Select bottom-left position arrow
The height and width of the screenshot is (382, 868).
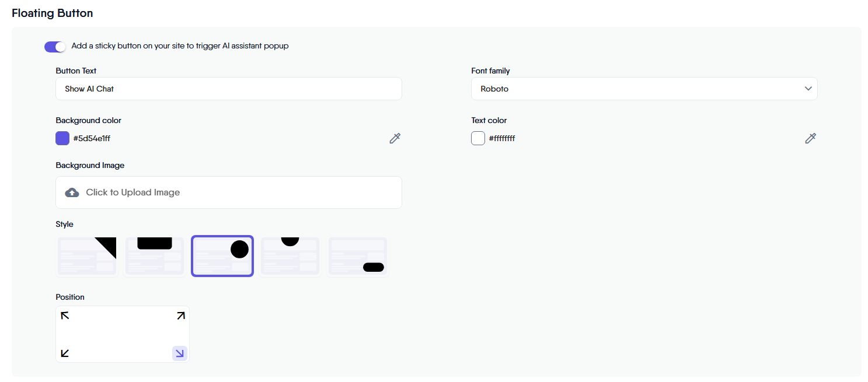[65, 353]
